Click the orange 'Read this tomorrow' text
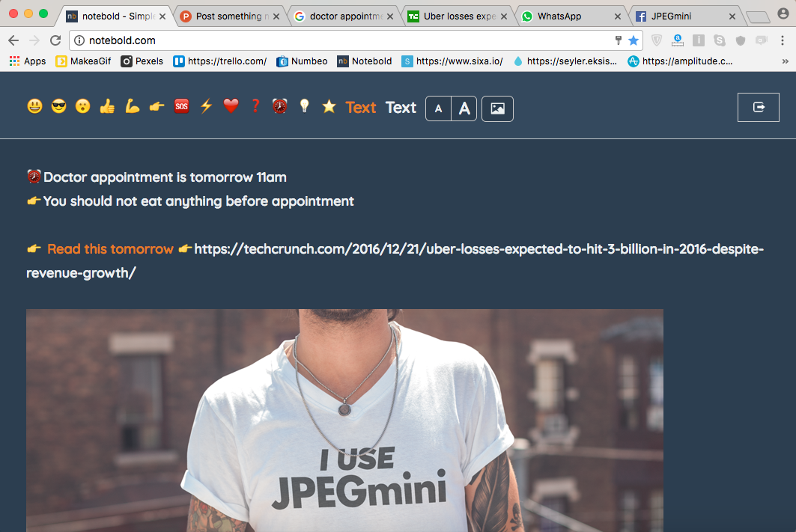 (110, 249)
